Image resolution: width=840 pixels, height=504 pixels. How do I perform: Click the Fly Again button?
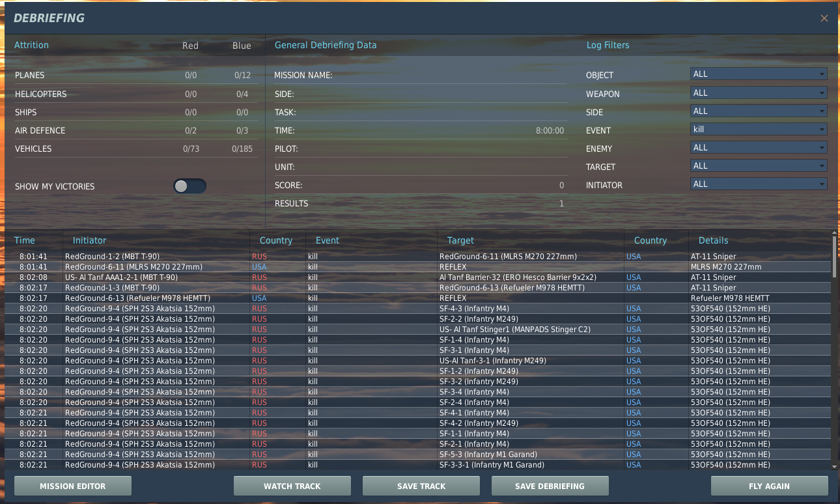pos(770,486)
